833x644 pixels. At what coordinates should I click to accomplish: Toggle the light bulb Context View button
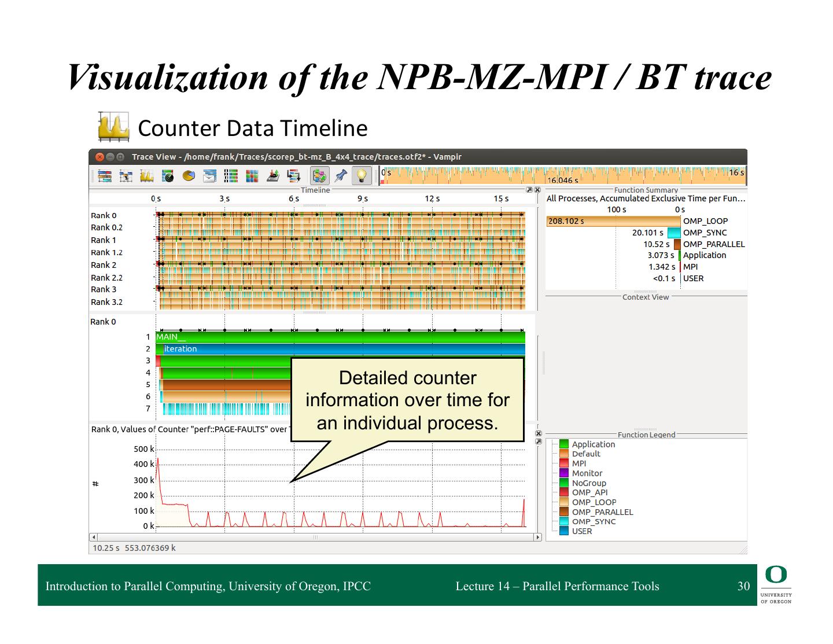coord(362,176)
